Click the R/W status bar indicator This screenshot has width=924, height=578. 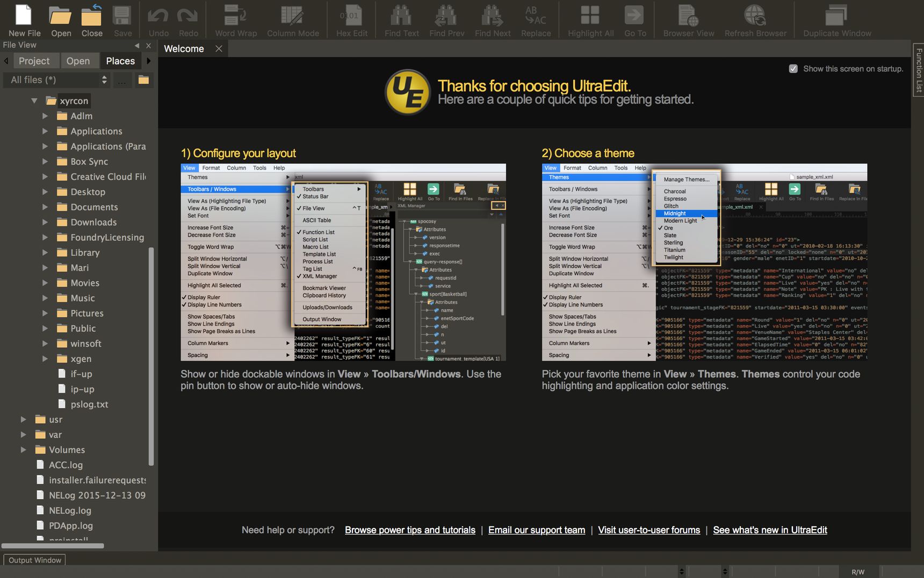(x=858, y=572)
